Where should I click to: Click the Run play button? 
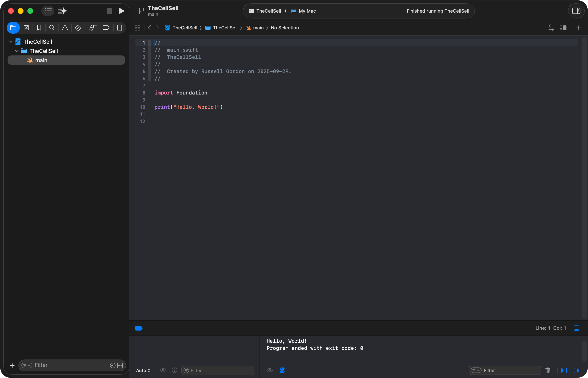(x=121, y=11)
